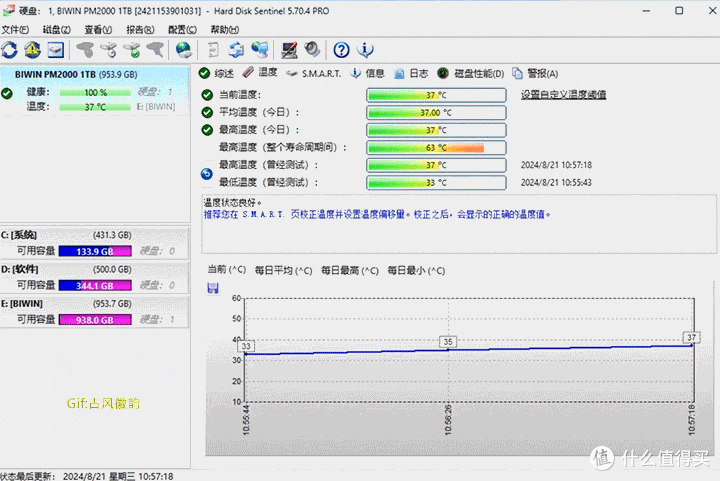Click the blue refresh disk status icon

[x=9, y=50]
